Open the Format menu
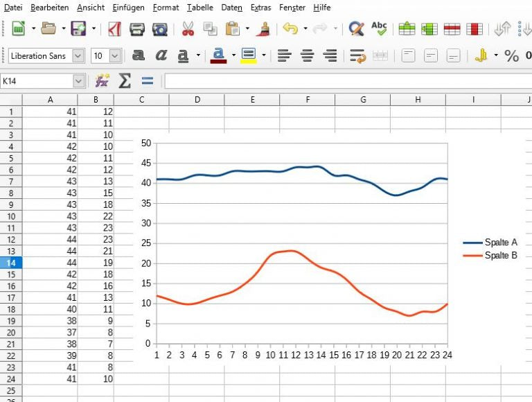This screenshot has width=532, height=402. point(166,8)
